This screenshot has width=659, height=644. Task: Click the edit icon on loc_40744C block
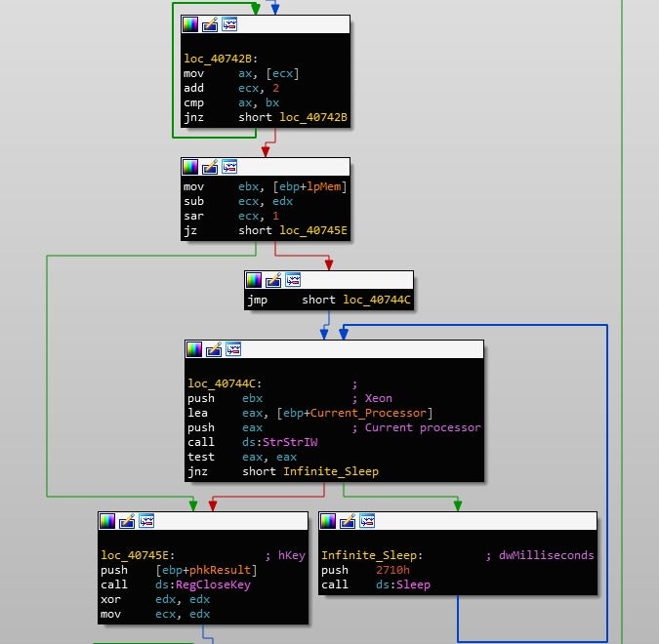[214, 349]
